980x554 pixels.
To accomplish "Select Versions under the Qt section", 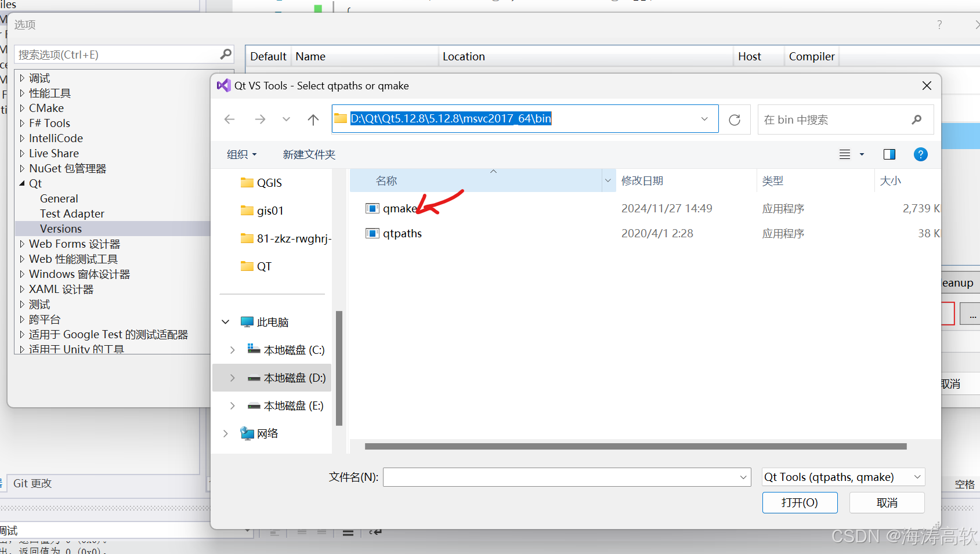I will coord(60,228).
